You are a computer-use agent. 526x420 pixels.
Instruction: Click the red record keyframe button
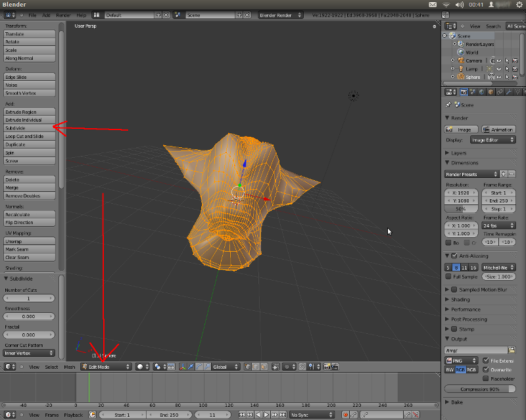(x=345, y=415)
